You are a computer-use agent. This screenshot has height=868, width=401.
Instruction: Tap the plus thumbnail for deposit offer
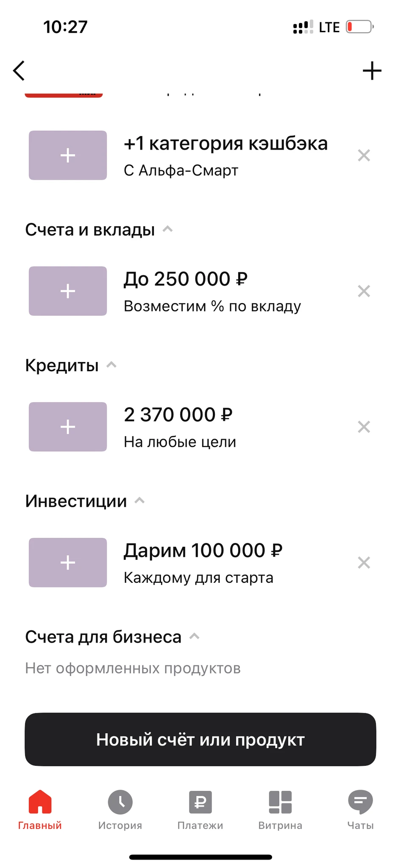(68, 291)
